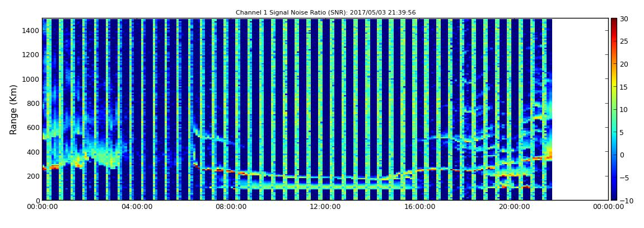Click the colorbar value 20 label

(624, 64)
